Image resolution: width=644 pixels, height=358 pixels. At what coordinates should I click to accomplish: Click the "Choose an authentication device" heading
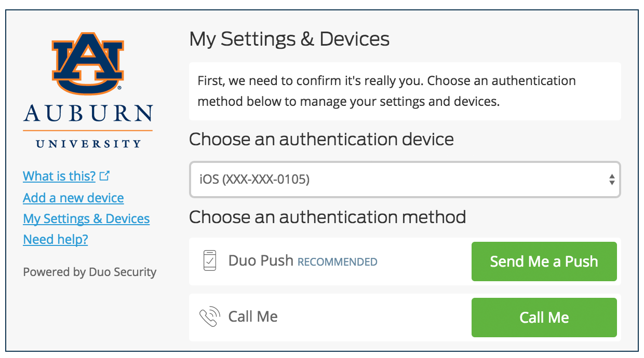tap(321, 139)
